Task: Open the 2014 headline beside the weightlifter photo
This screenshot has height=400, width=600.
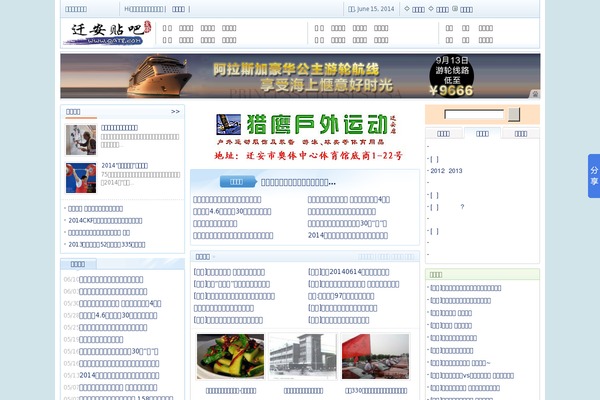Action: point(124,165)
